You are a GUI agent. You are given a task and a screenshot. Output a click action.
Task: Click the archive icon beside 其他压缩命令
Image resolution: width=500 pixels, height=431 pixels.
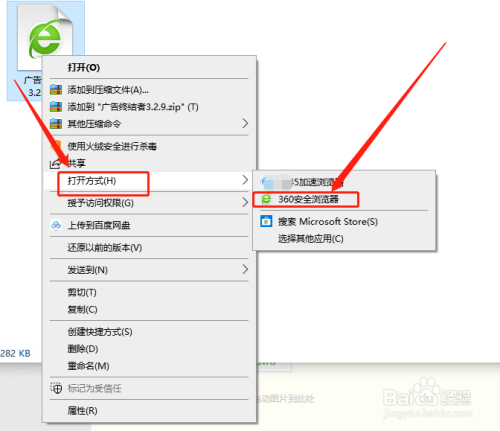pos(56,124)
